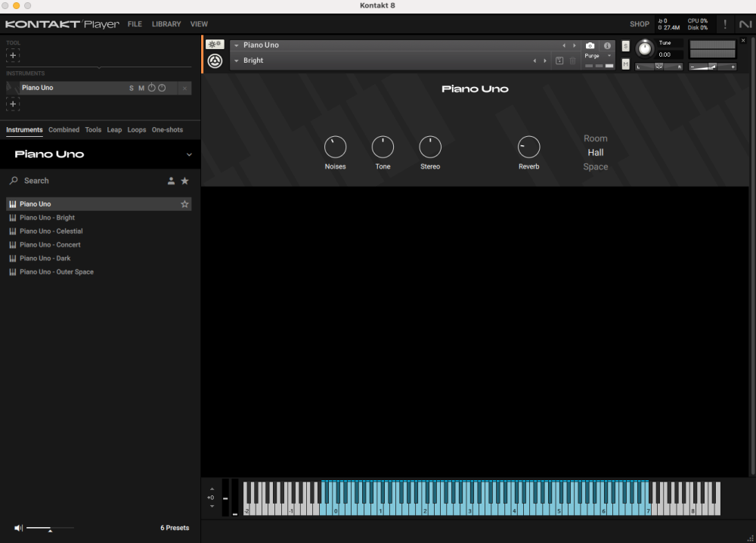The height and width of the screenshot is (543, 756).
Task: Switch to snapshot camera view
Action: (590, 45)
